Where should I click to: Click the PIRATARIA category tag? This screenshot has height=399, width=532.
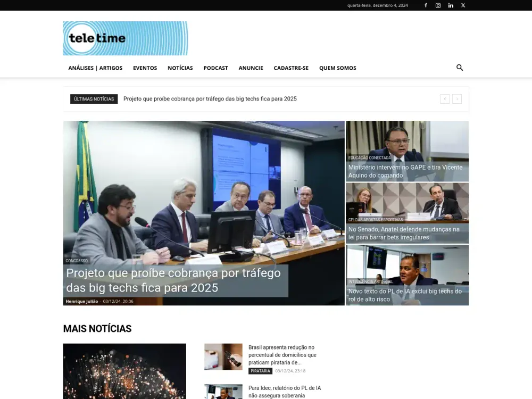click(x=260, y=371)
